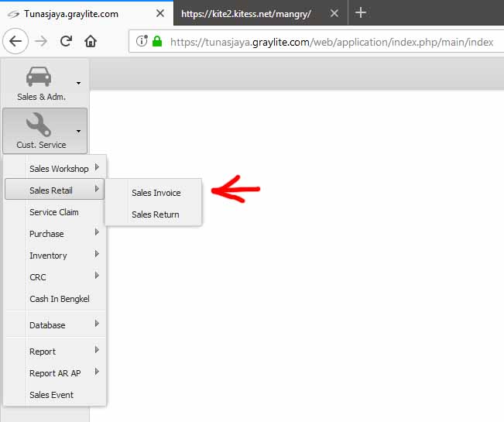Close the Tunasjaya.graylite.com tab
The height and width of the screenshot is (422, 504).
pos(159,14)
